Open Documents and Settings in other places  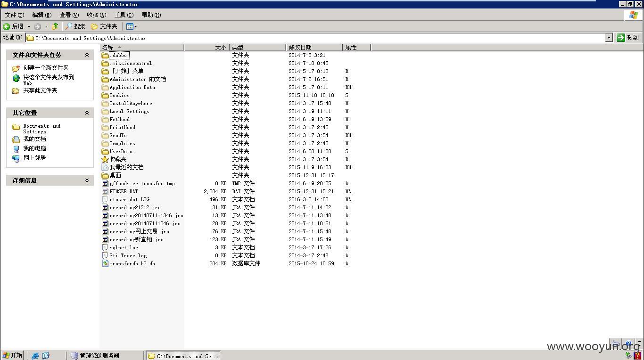tap(41, 129)
